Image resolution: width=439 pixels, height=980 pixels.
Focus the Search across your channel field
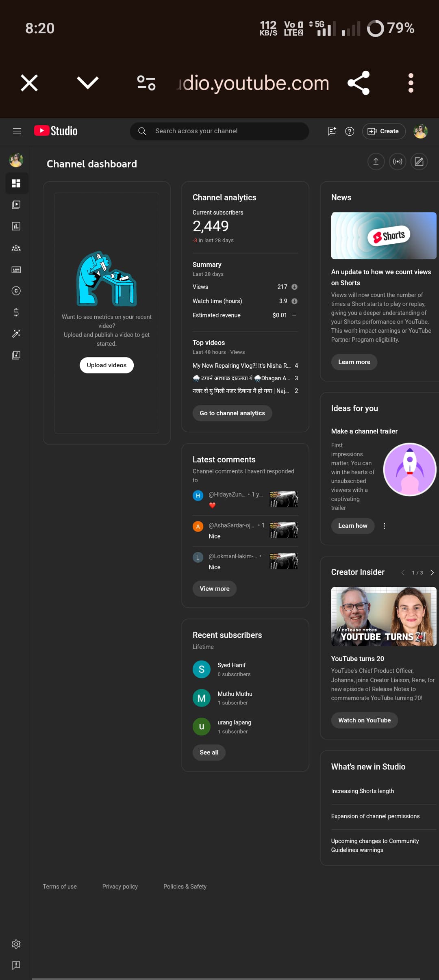point(219,131)
